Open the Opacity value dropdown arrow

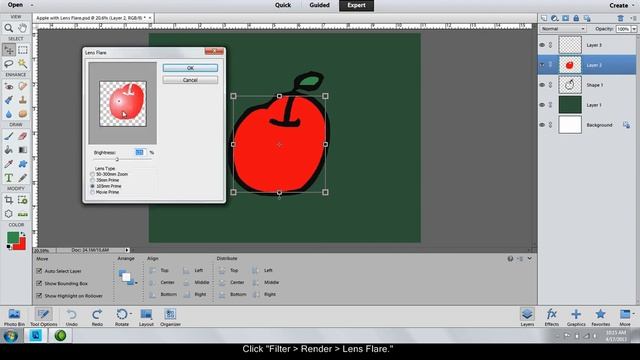pyautogui.click(x=634, y=29)
